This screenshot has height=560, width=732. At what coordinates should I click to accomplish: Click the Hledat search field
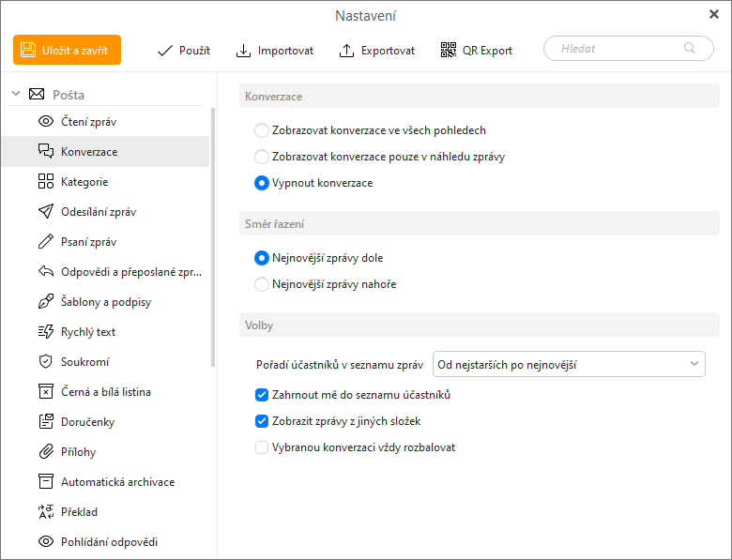pyautogui.click(x=619, y=49)
